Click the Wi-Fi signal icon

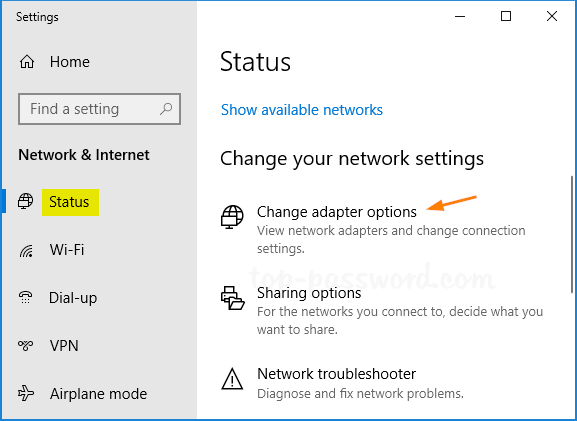tap(26, 251)
